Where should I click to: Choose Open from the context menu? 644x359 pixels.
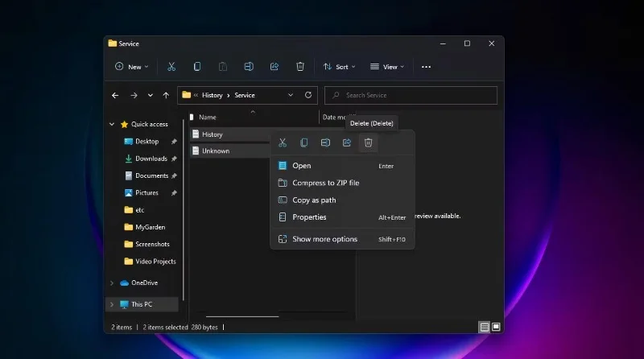(343, 166)
